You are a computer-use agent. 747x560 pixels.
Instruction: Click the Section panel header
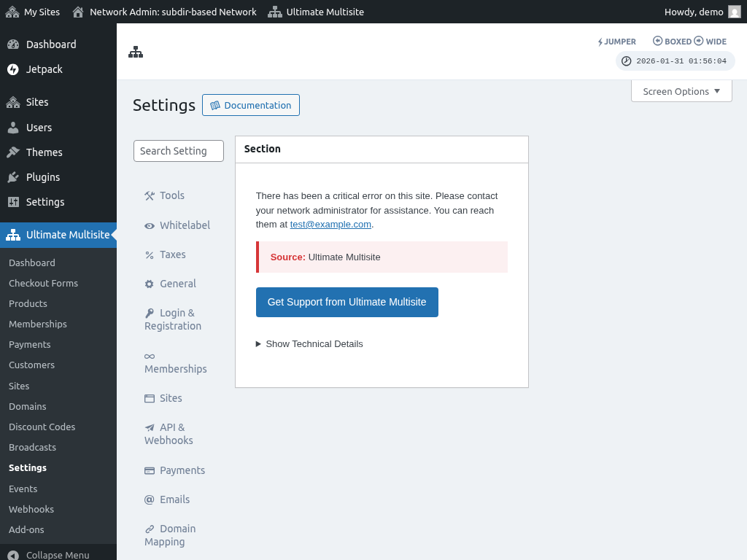tap(382, 149)
